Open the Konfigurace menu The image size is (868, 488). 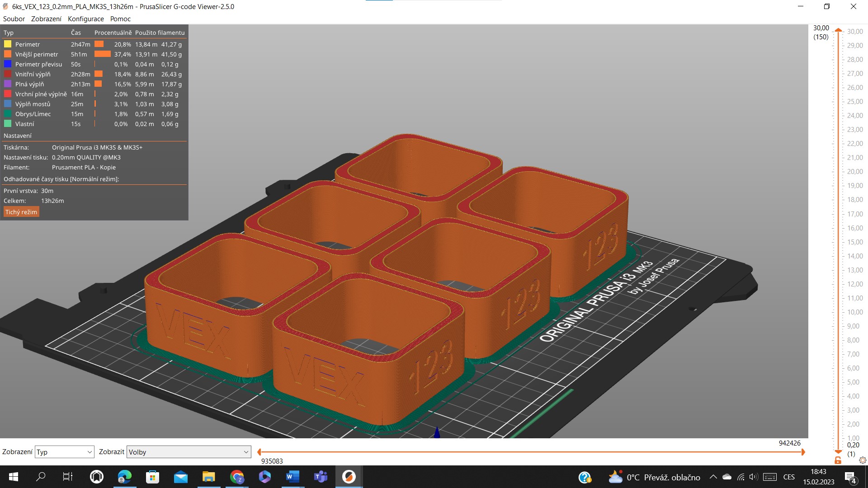coord(86,19)
